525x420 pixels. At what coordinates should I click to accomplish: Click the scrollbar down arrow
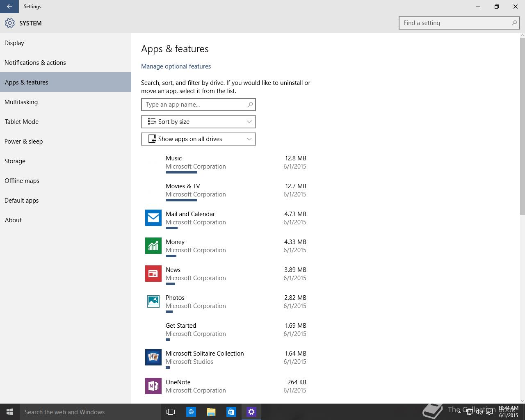tap(522, 401)
